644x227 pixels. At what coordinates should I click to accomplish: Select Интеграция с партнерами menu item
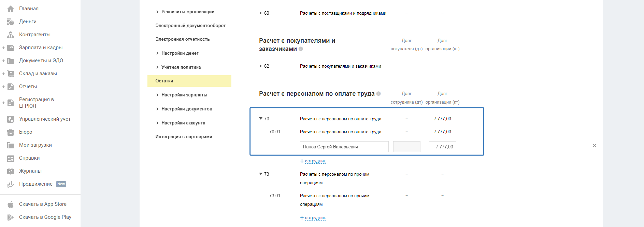184,137
